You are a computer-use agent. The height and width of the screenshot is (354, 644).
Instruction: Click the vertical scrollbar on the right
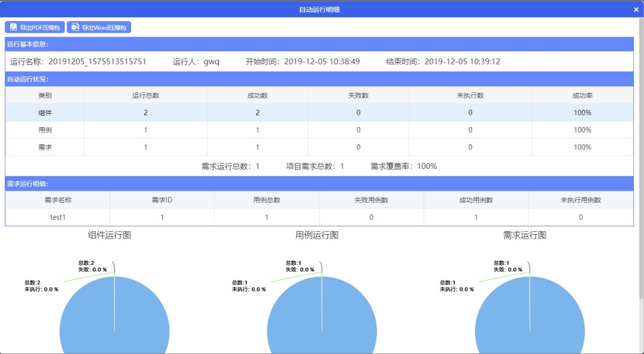(x=641, y=156)
